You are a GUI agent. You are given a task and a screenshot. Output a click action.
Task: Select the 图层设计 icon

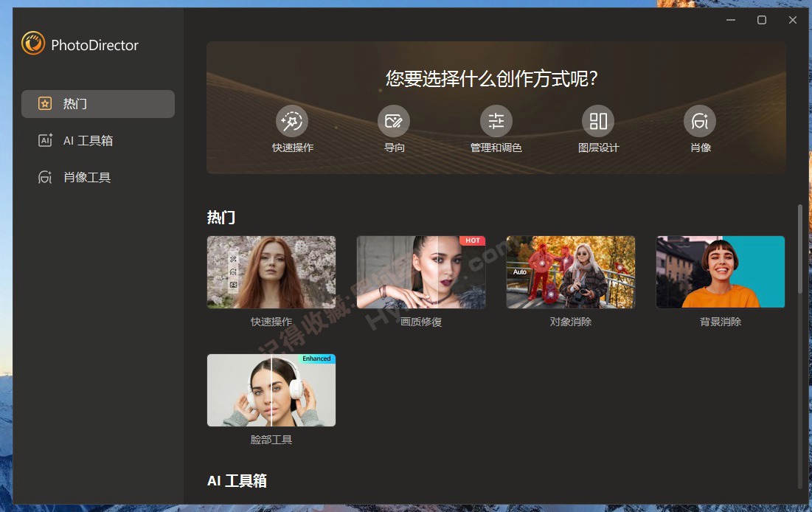[x=597, y=120]
